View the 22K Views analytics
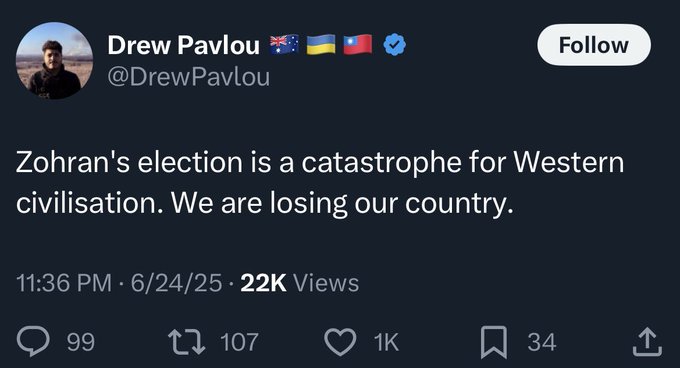Image resolution: width=680 pixels, height=368 pixels. 300,283
